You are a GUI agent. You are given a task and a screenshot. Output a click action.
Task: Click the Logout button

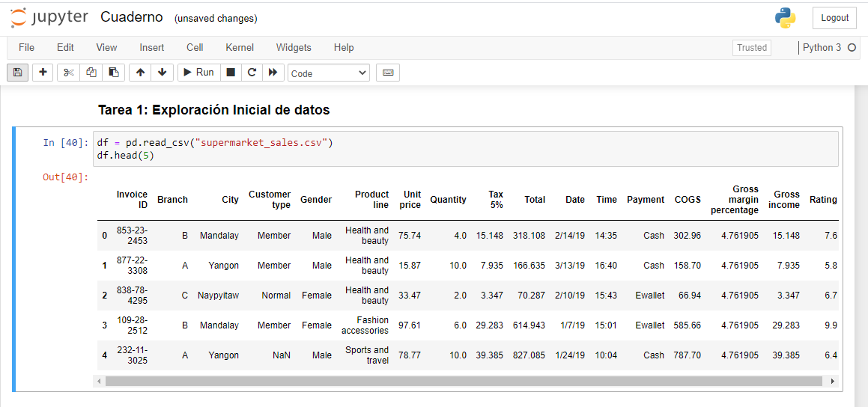[x=834, y=18]
